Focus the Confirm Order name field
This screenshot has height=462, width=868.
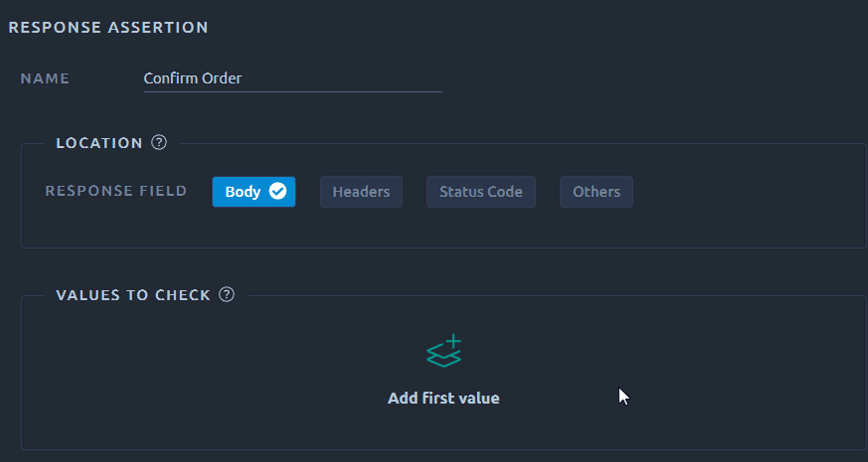coord(292,79)
